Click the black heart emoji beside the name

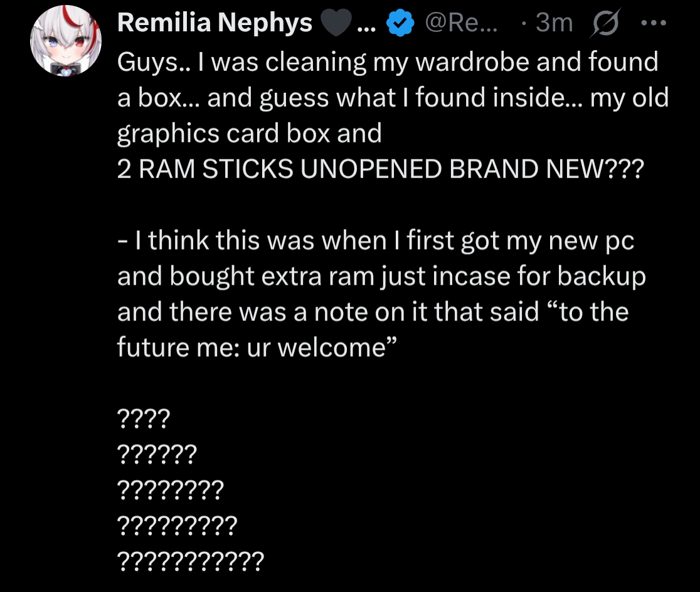click(x=336, y=24)
